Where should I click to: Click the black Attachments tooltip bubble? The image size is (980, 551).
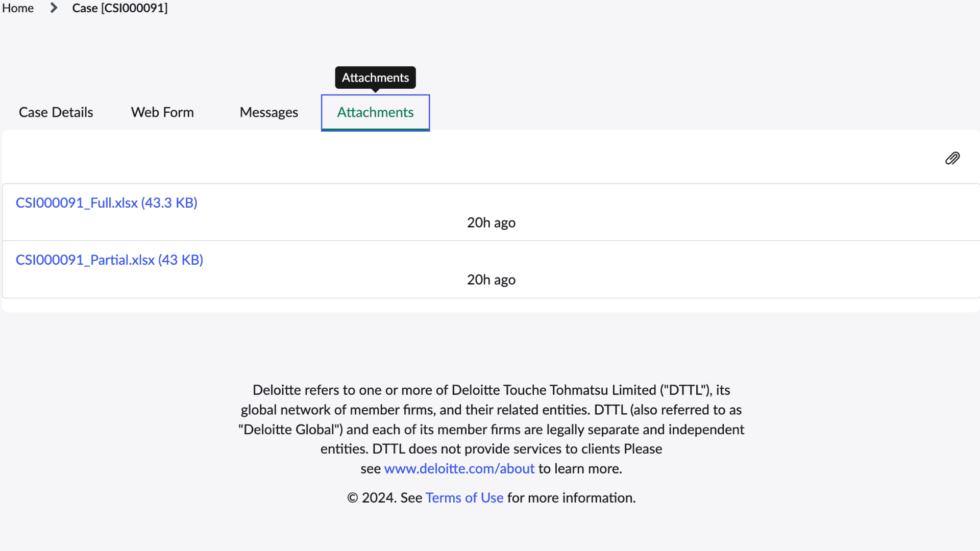coord(375,78)
